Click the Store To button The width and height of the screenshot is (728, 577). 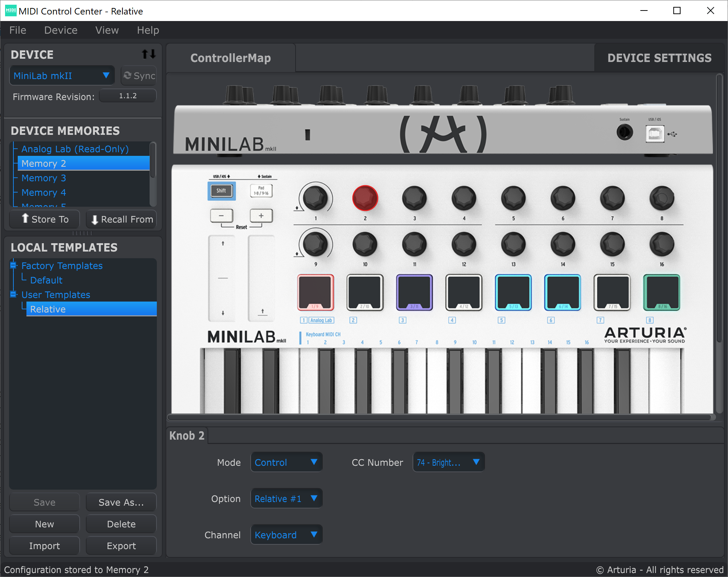point(45,219)
